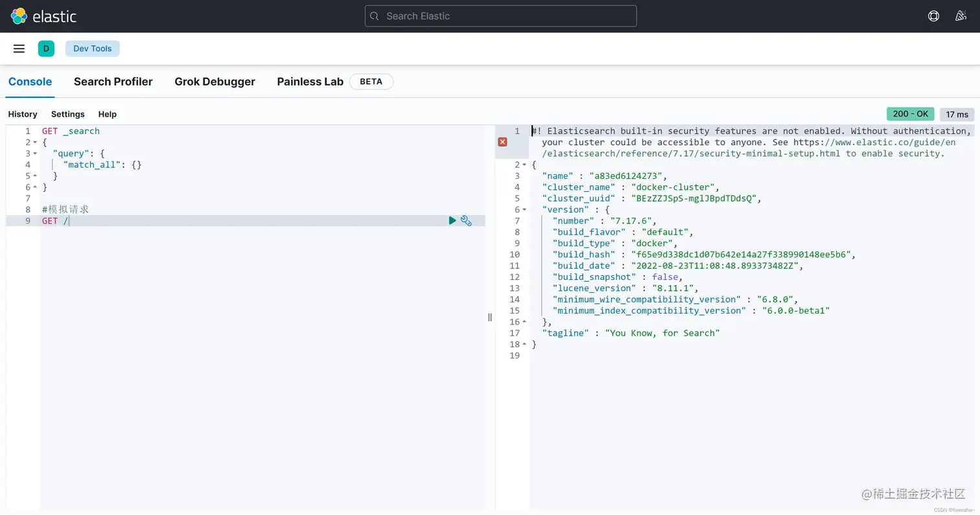Click the build_hash value
Viewport: 980px width, 515px height.
pyautogui.click(x=741, y=255)
